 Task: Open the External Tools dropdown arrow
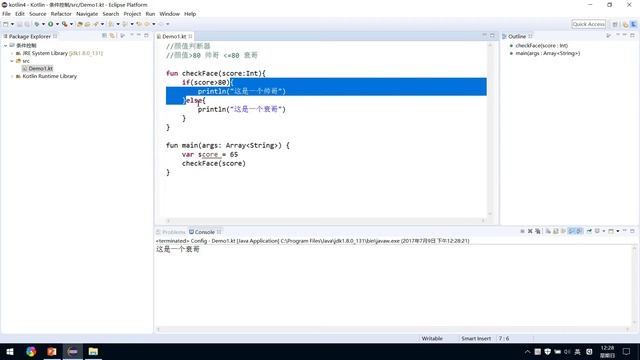click(x=71, y=24)
